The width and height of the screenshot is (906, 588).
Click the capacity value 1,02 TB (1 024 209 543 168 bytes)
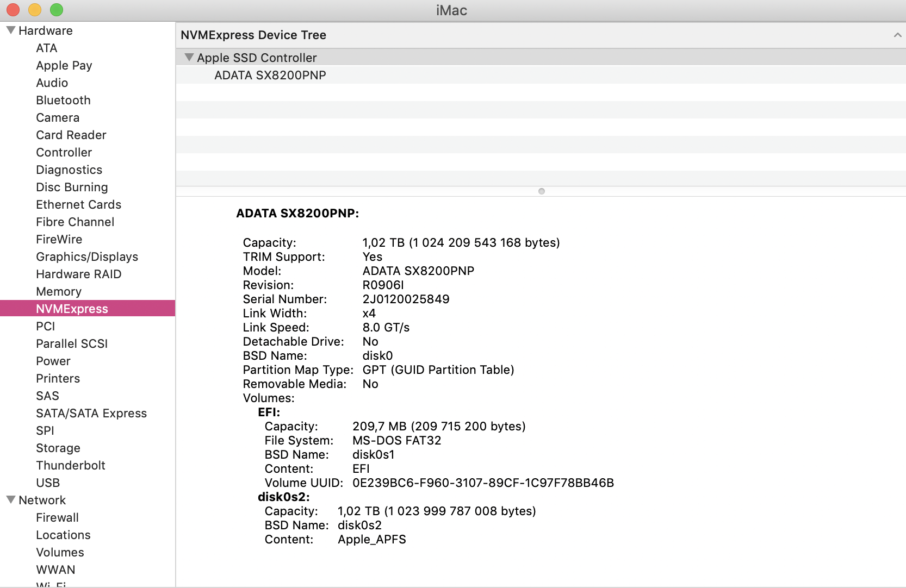(x=461, y=242)
